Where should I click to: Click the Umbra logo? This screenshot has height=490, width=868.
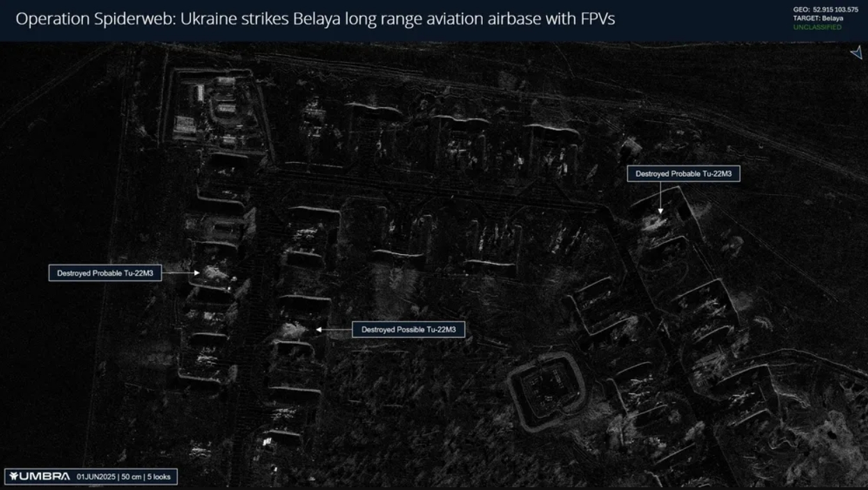40,476
